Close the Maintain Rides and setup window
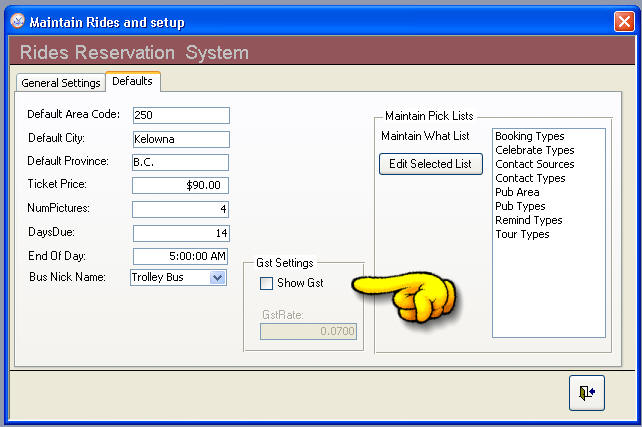Viewport: 642px width, 427px height. [x=623, y=21]
